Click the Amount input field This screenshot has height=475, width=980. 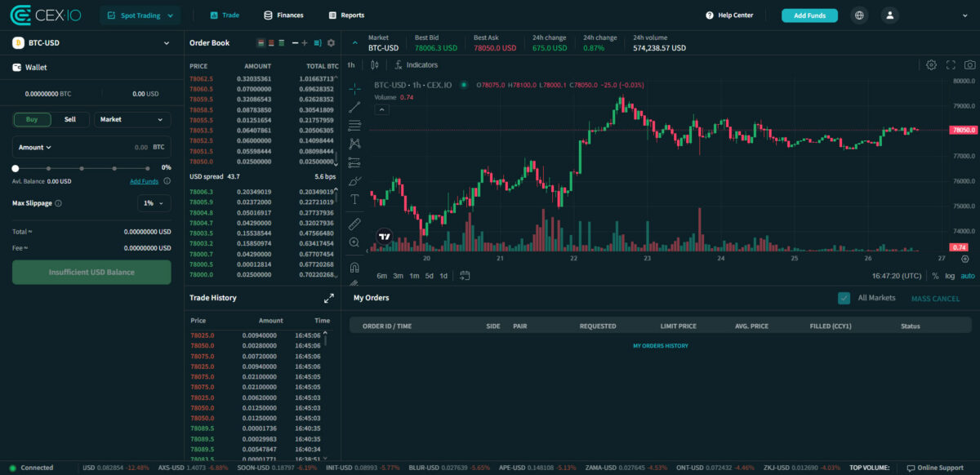(x=91, y=148)
